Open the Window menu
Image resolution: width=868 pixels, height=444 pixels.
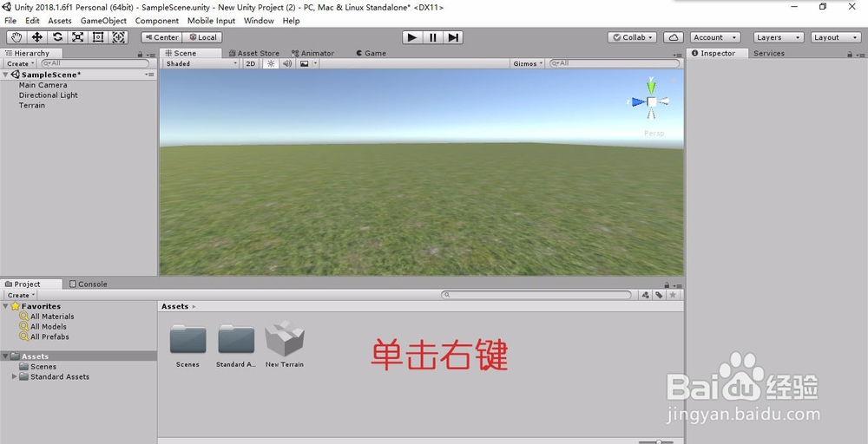259,21
